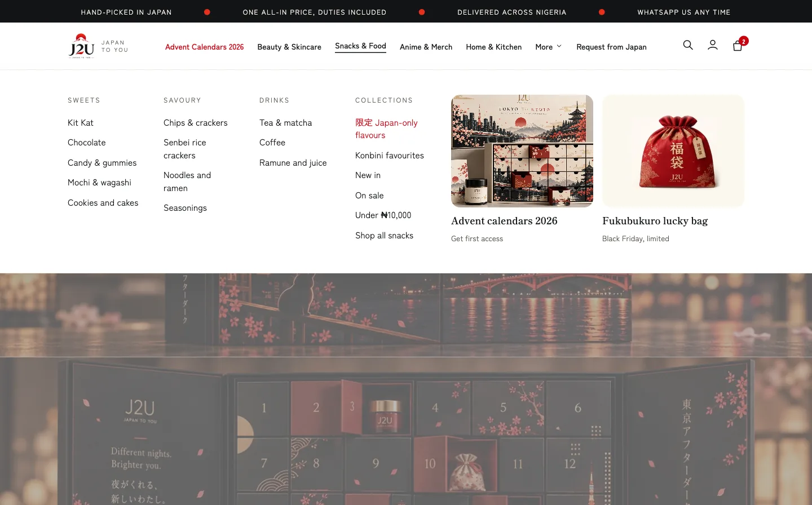
Task: Open the Seasonings link
Action: (x=185, y=208)
